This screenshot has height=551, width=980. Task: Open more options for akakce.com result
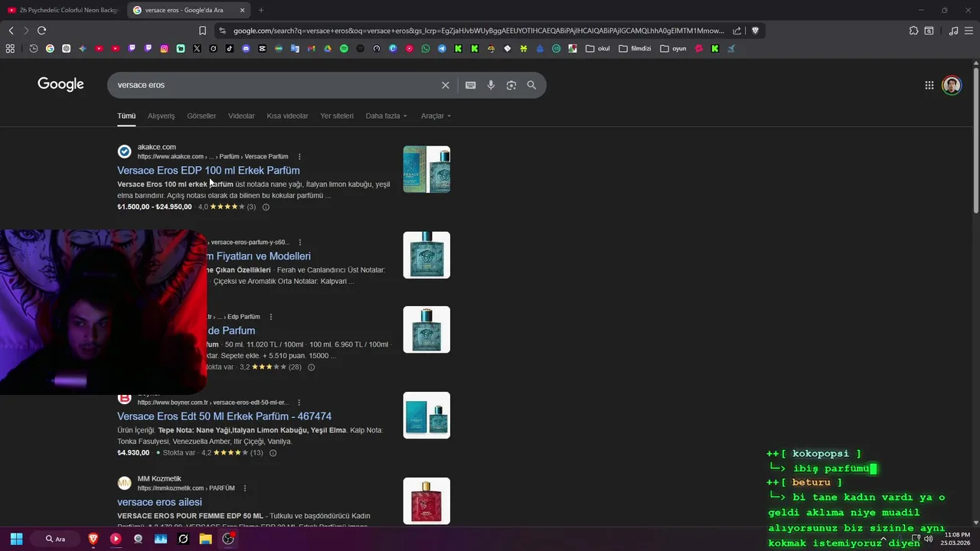click(x=299, y=157)
